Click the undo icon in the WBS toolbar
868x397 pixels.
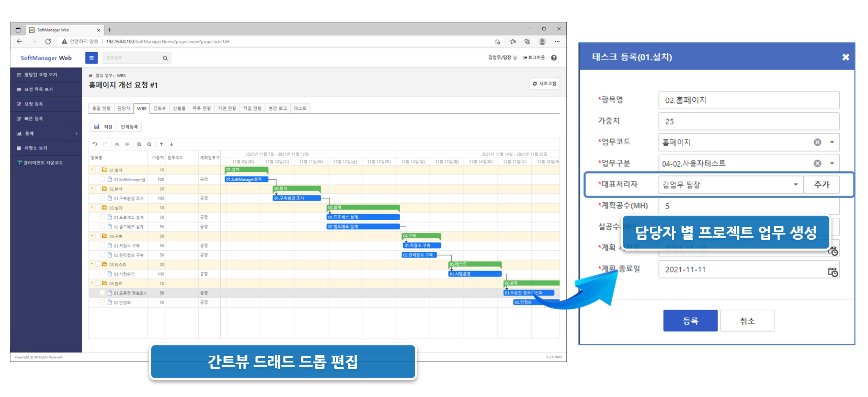pos(95,144)
